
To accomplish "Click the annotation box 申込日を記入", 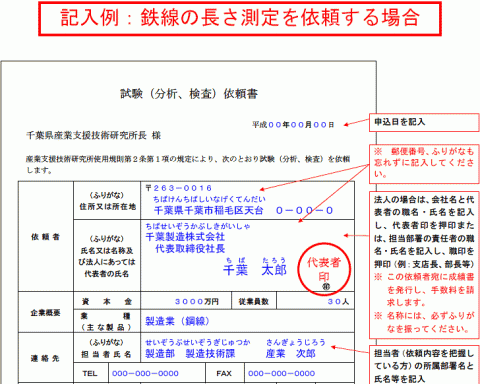I will coord(424,122).
